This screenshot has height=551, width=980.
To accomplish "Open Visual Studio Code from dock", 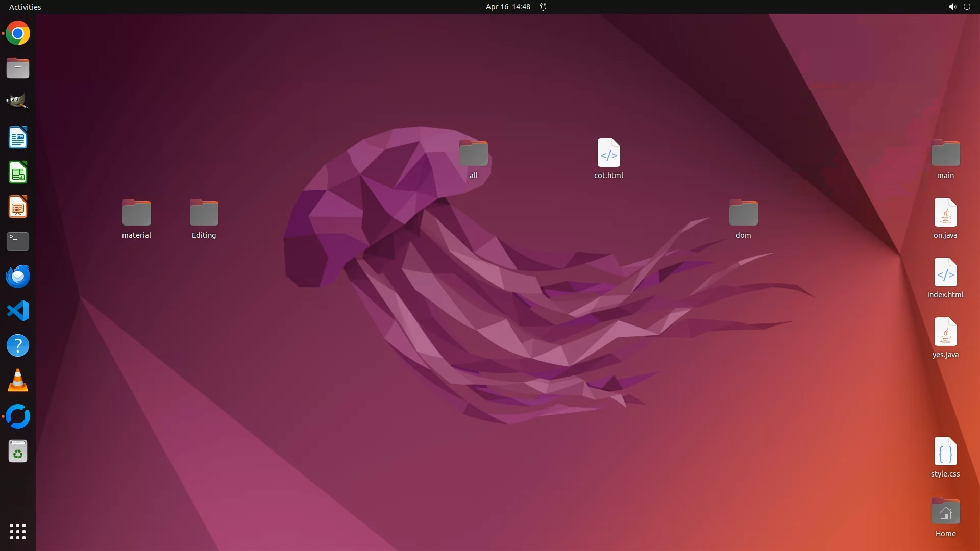I will pyautogui.click(x=18, y=311).
